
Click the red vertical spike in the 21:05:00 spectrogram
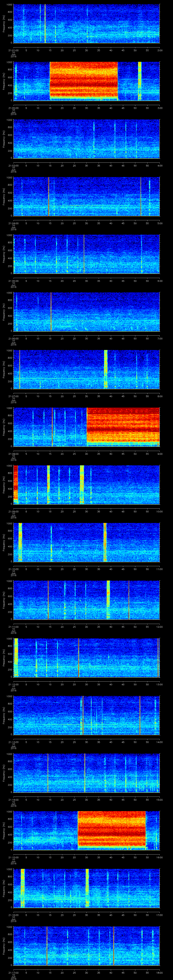tap(84, 254)
